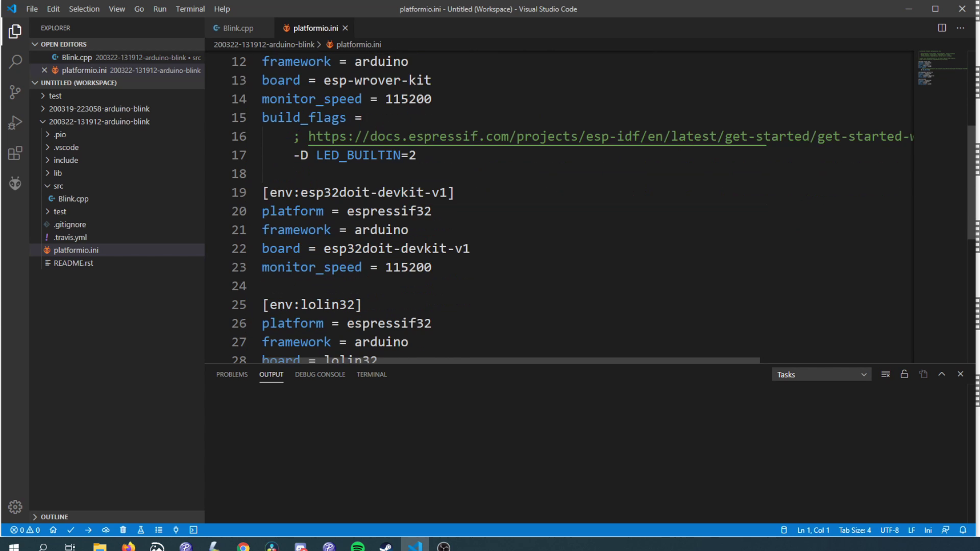Screen dimensions: 980x551
Task: Open PlatformIO Home from status bar
Action: 53,530
